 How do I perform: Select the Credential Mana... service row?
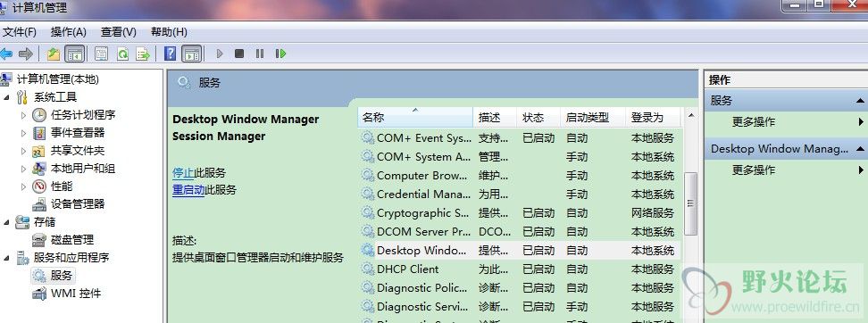pos(519,195)
